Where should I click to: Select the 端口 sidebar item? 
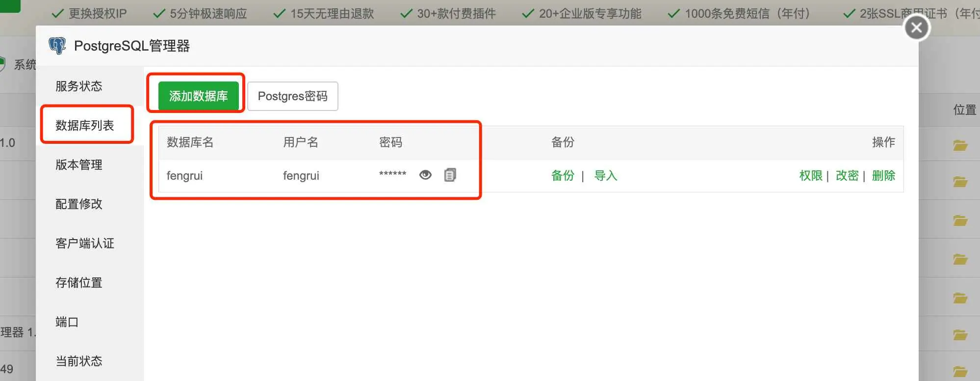point(67,322)
